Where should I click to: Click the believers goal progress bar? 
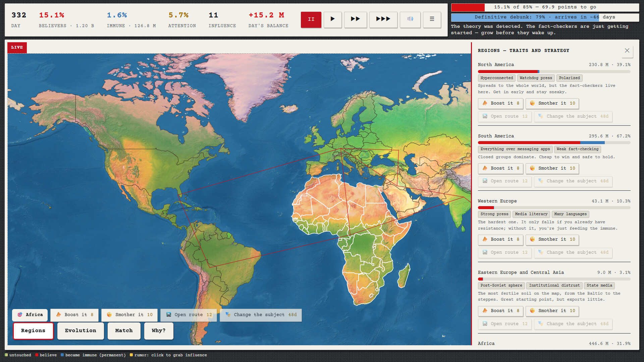pyautogui.click(x=545, y=7)
